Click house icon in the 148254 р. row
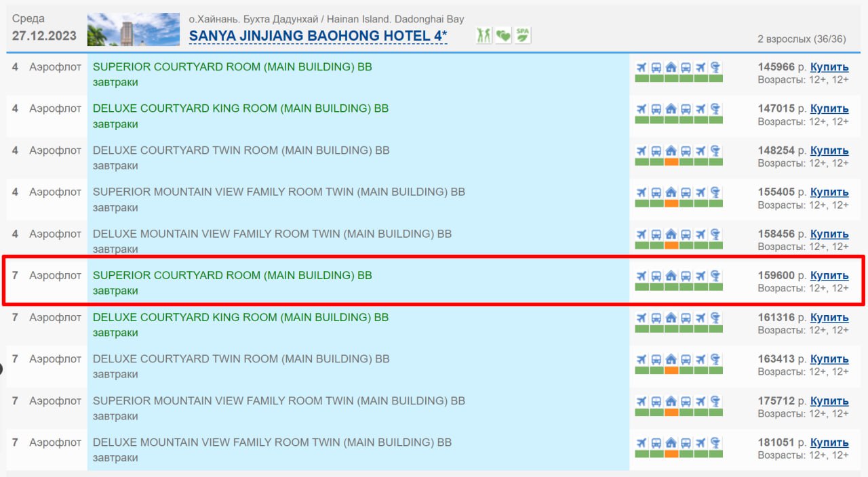This screenshot has width=868, height=477. (671, 150)
